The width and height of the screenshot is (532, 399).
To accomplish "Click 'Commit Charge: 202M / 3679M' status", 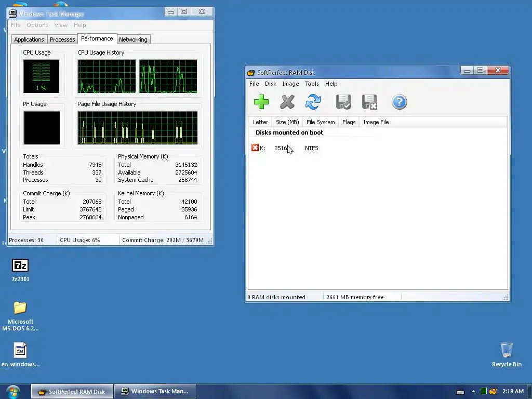I will pos(163,240).
